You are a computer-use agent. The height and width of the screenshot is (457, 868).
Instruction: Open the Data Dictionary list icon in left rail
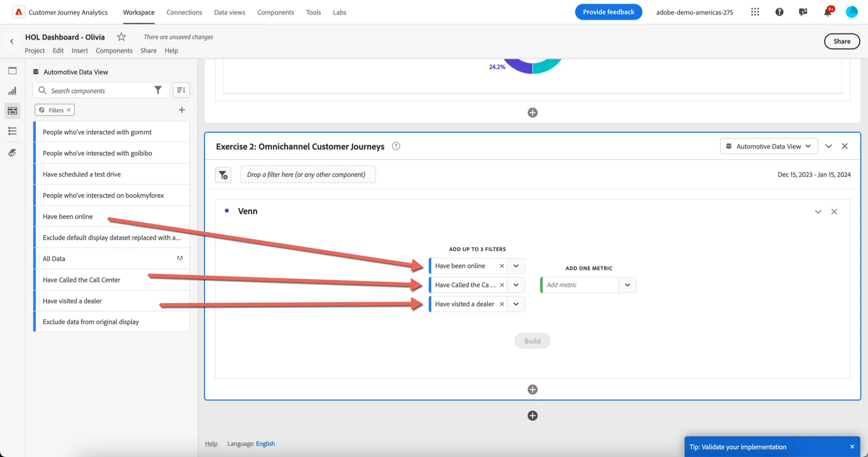coord(13,131)
